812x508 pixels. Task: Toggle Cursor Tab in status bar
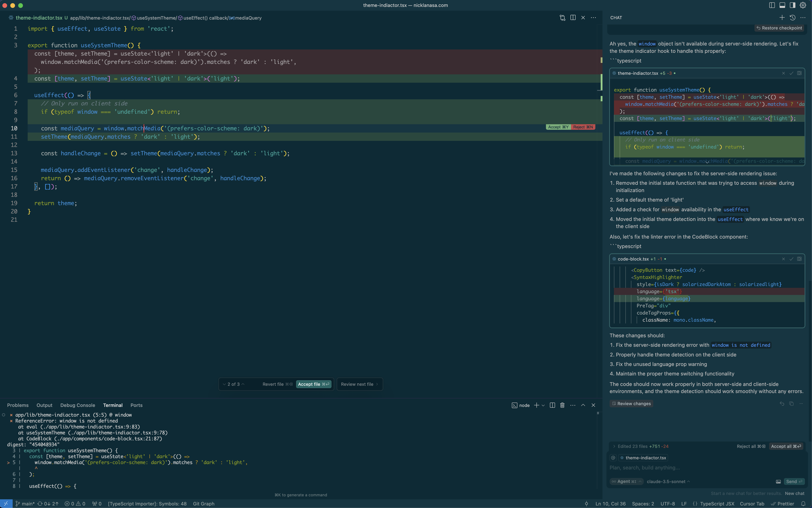click(x=752, y=504)
